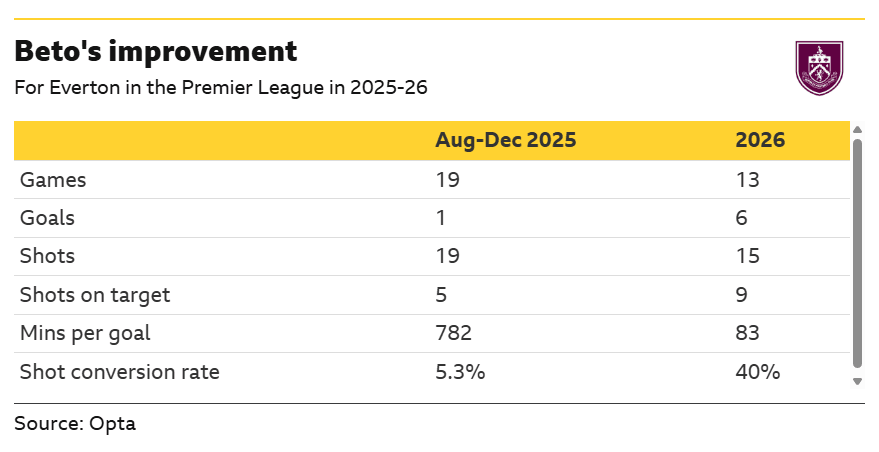879x452 pixels.
Task: Click the 40% conversion rate value
Action: pos(757,372)
